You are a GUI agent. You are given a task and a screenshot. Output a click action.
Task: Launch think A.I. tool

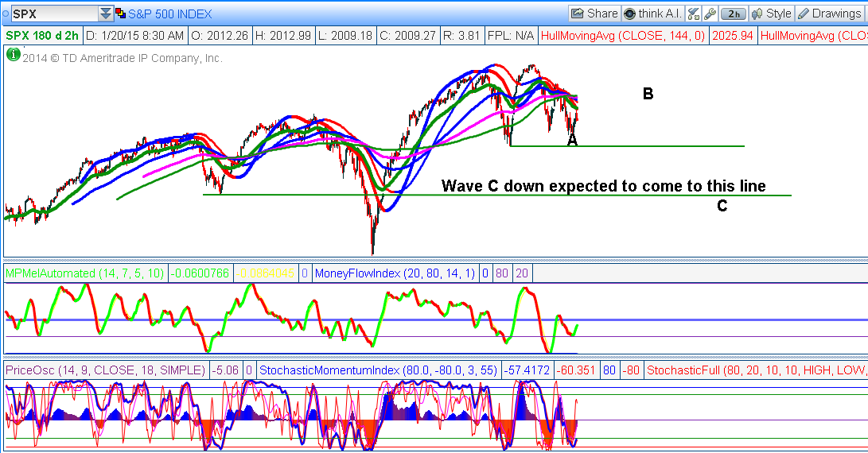click(x=652, y=14)
